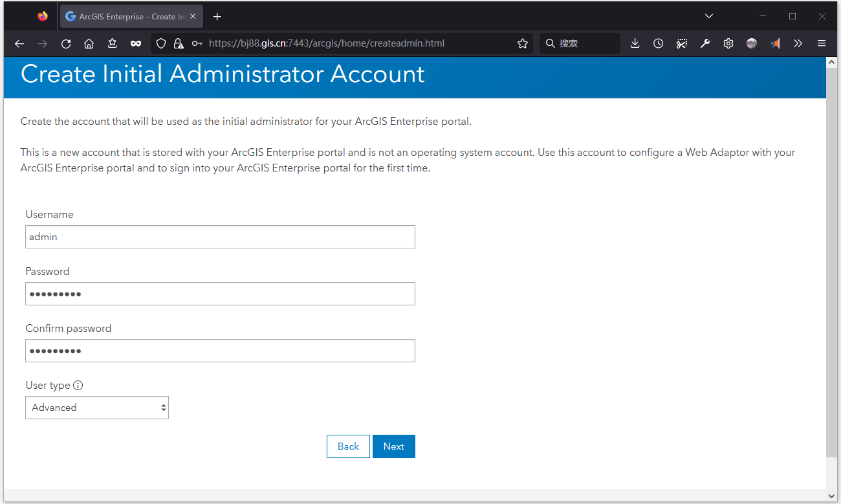841x504 pixels.
Task: Click the round avatar extension icon
Action: [752, 43]
